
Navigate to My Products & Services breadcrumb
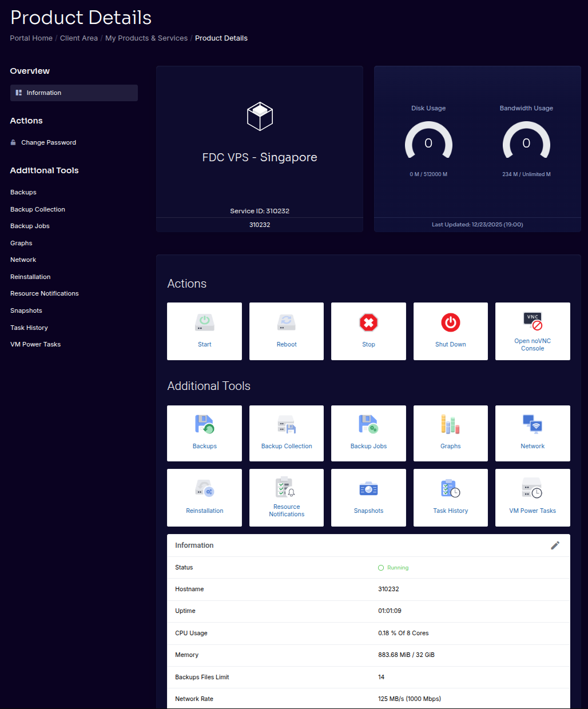click(146, 38)
